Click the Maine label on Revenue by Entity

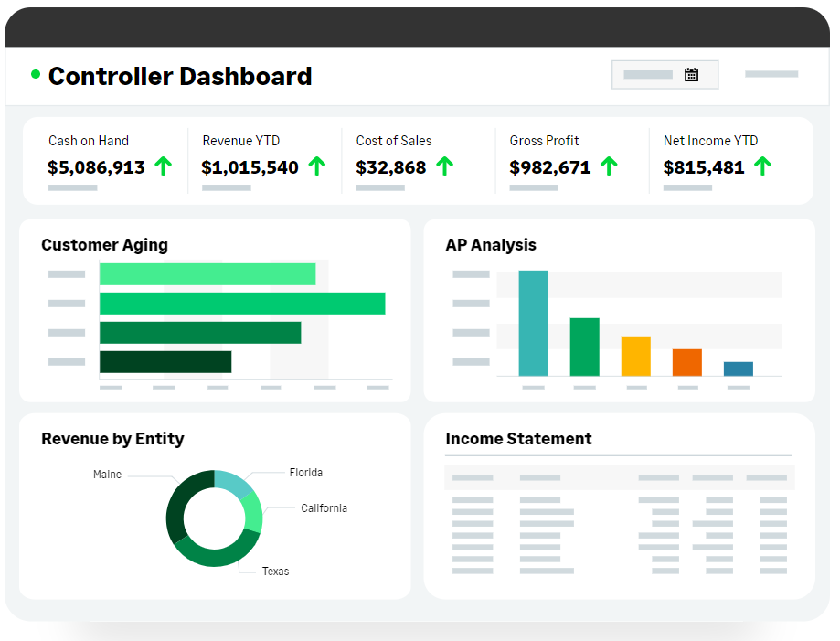coord(107,475)
